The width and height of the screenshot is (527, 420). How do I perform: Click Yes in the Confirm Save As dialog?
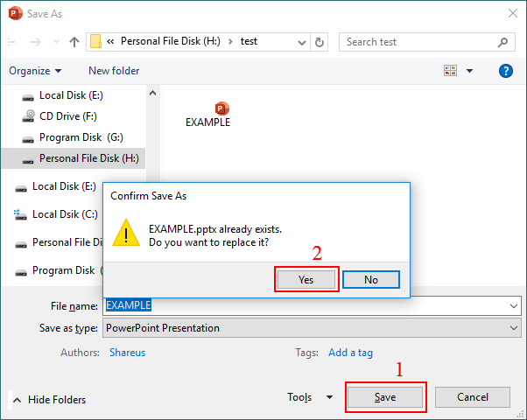(x=306, y=279)
